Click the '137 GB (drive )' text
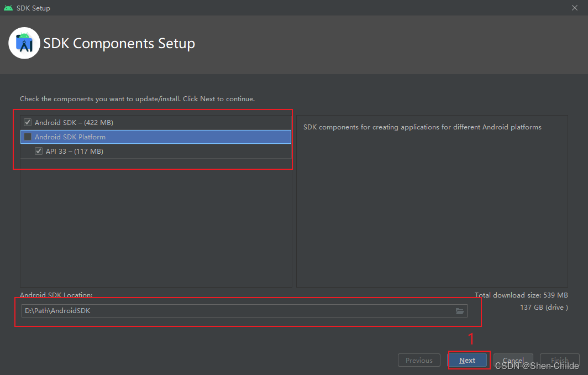 tap(544, 308)
